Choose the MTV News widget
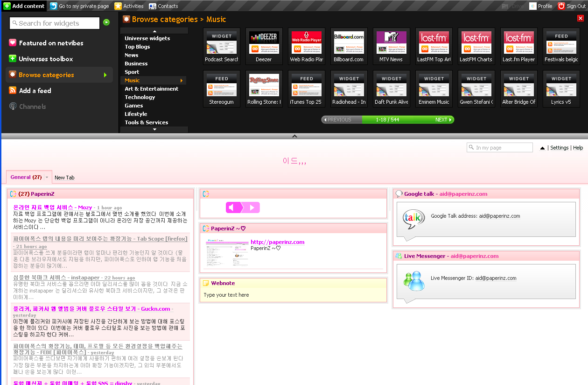 point(391,46)
